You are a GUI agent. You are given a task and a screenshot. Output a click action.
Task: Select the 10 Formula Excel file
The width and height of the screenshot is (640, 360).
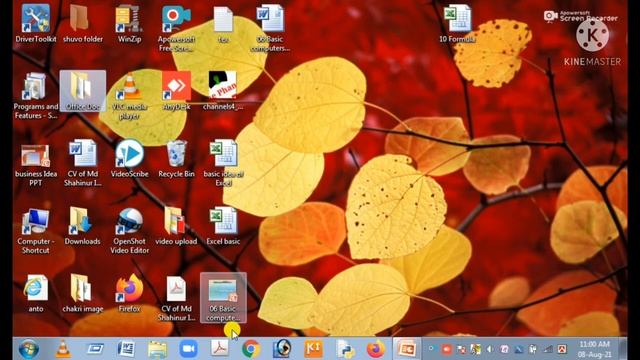(457, 24)
